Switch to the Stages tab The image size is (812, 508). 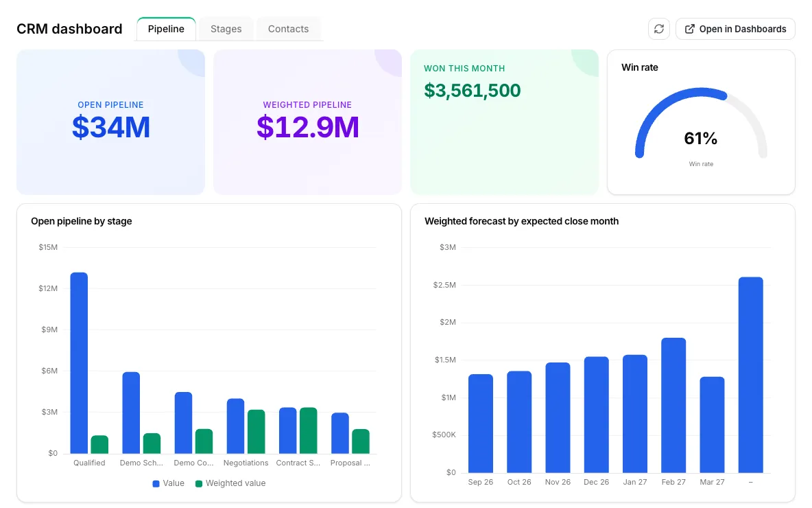click(226, 29)
